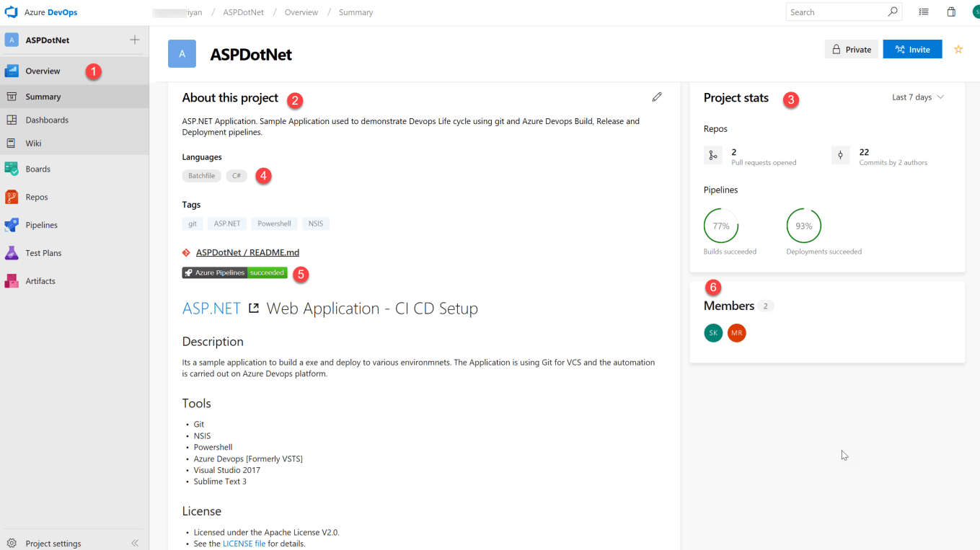
Task: Click the Azure DevOps logo icon
Action: (11, 12)
